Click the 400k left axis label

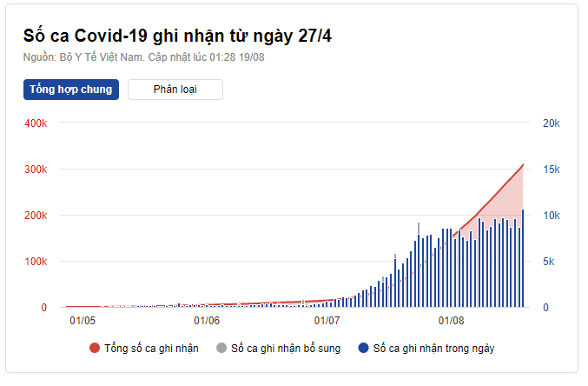click(x=36, y=123)
